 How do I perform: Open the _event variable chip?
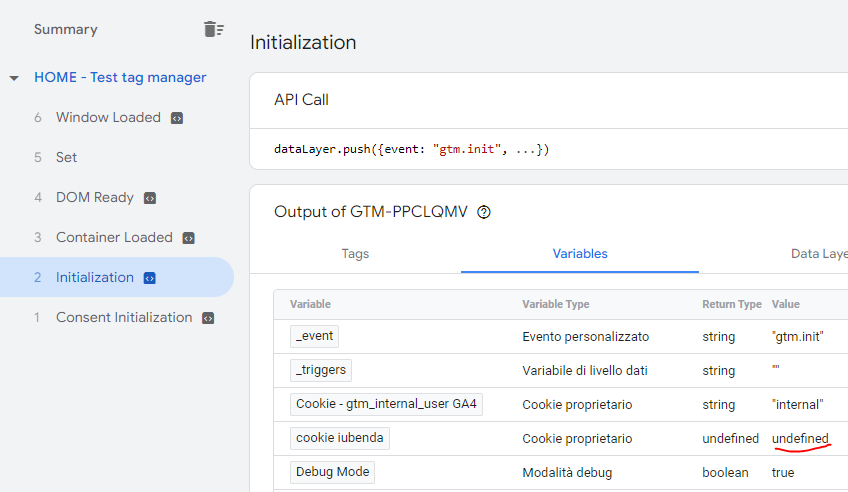tap(315, 336)
